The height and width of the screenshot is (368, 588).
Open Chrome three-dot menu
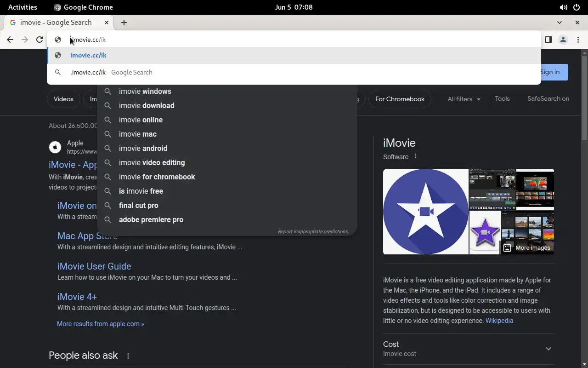tap(578, 40)
